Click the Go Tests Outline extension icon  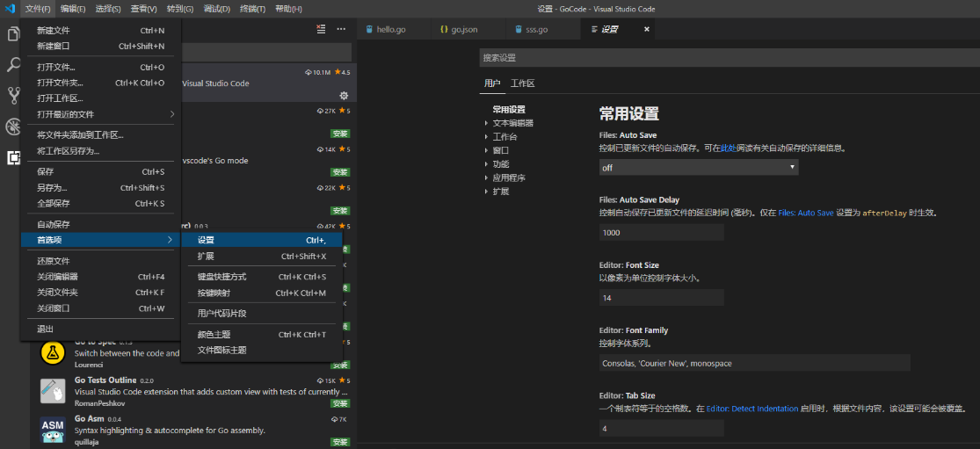coord(53,391)
